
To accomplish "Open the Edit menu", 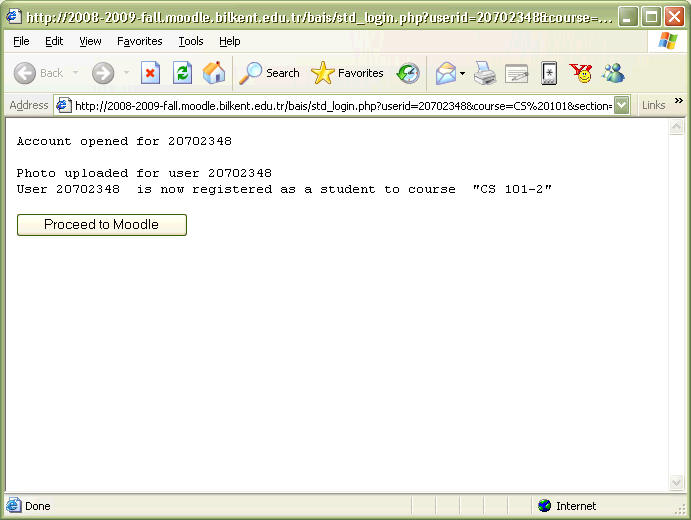I will pos(54,41).
